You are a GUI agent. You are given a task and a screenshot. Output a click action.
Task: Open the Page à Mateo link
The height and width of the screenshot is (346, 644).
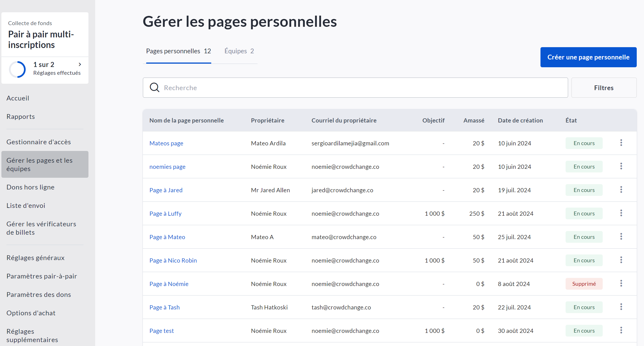click(x=167, y=237)
